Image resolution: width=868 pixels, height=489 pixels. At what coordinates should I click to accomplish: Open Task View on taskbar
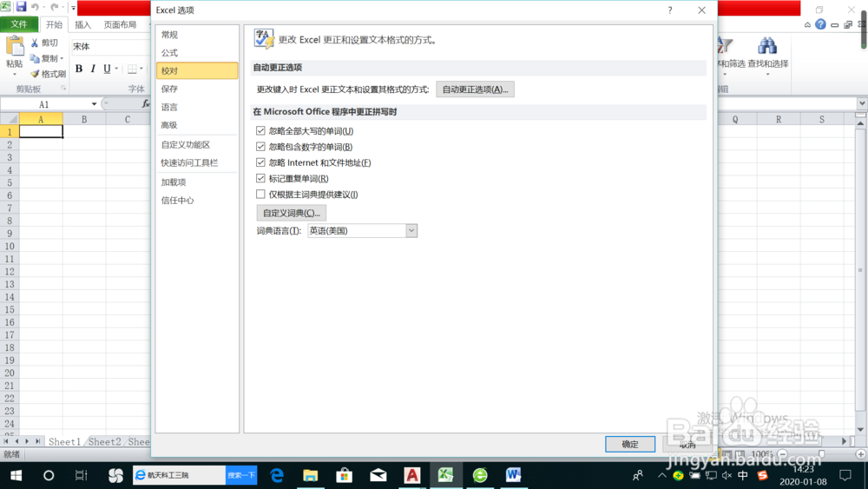(x=82, y=475)
